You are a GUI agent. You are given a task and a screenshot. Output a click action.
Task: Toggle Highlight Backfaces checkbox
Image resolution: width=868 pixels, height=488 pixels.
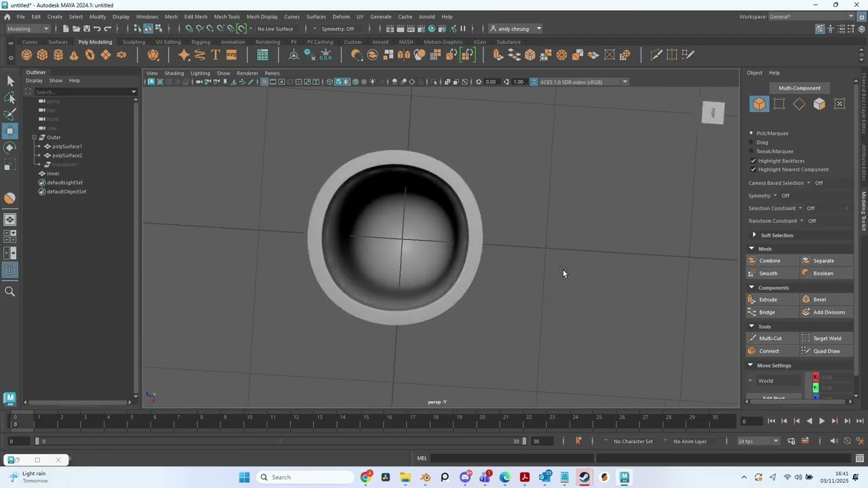753,161
